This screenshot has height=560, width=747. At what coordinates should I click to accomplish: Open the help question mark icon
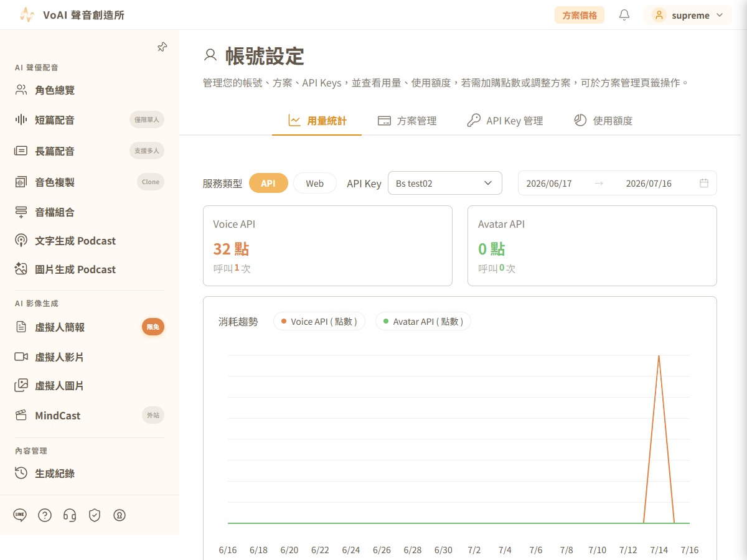click(45, 515)
